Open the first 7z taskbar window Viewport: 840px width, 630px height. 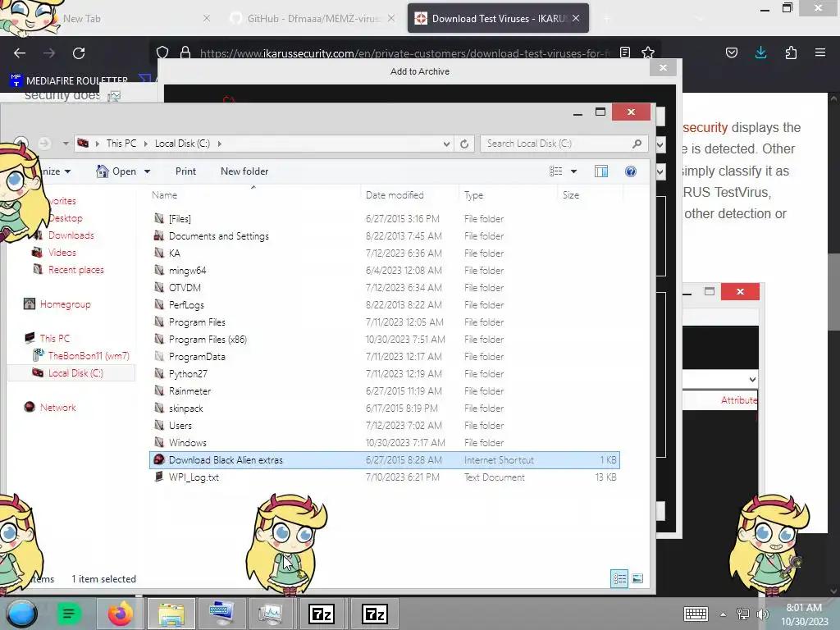[322, 614]
